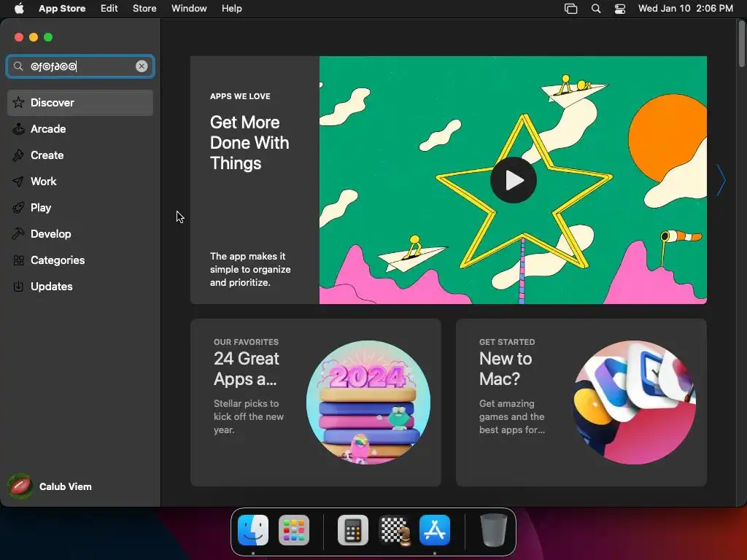Click inside the search input field
This screenshot has width=747, height=560.
pyautogui.click(x=80, y=66)
